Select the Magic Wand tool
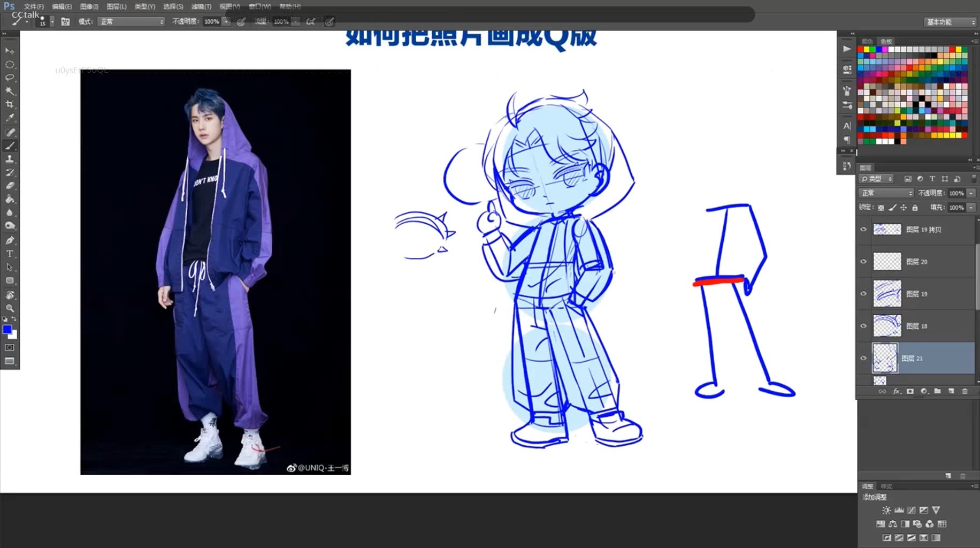 (10, 91)
